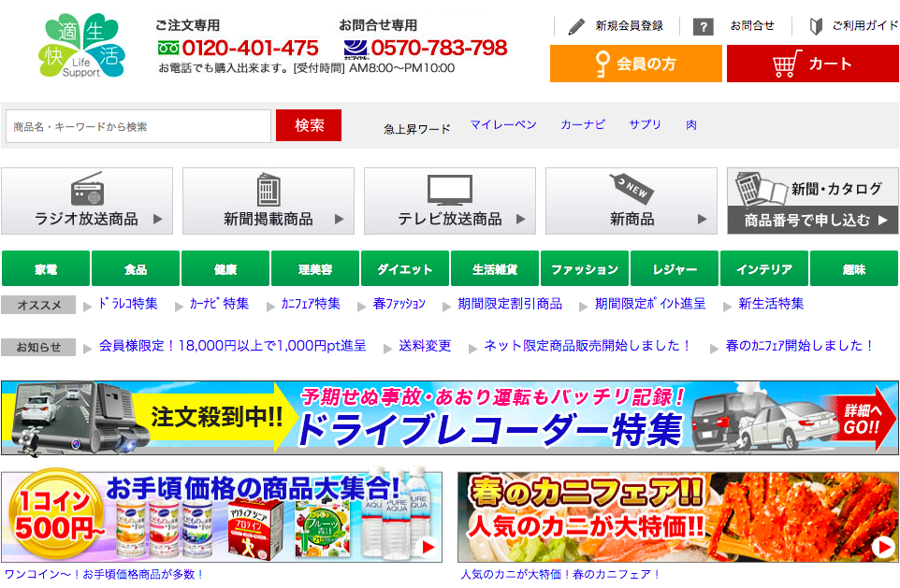Click the play arrow on 春のカニフェア banner
This screenshot has width=900, height=588.
click(883, 547)
